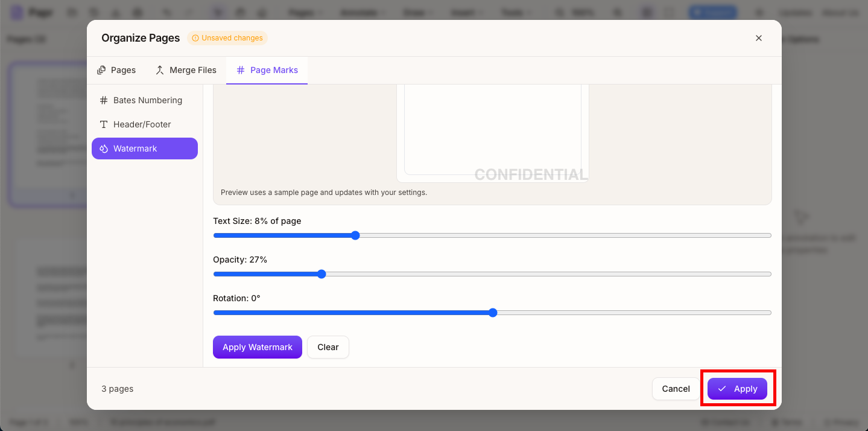Select the first page thumbnail on the left
The width and height of the screenshot is (868, 431).
(49, 134)
